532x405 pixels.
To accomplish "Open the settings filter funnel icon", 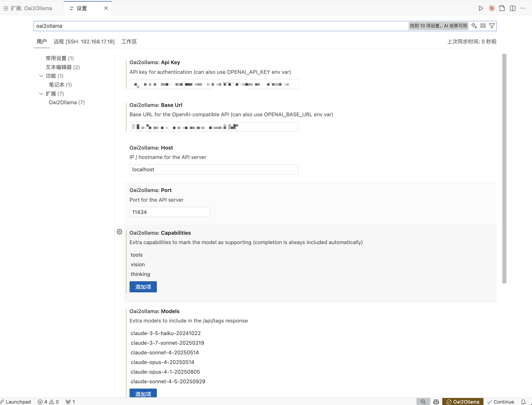I will 492,26.
